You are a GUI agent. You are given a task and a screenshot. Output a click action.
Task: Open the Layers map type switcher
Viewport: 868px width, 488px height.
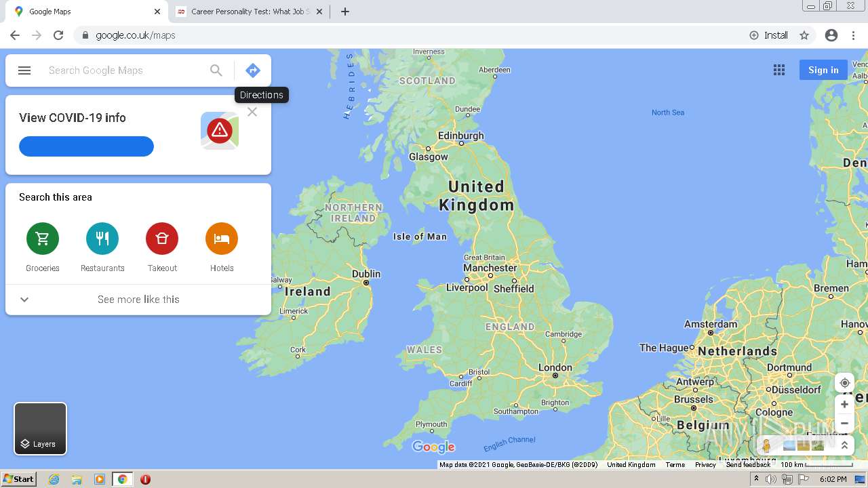[x=41, y=429]
